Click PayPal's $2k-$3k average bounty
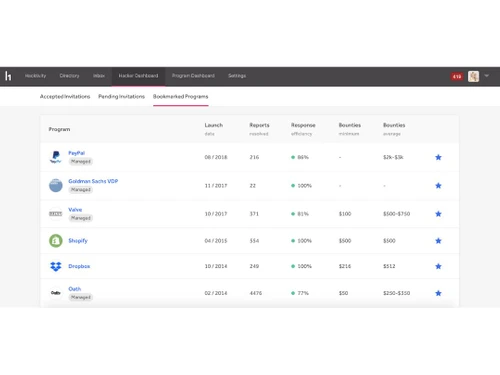 click(x=393, y=157)
